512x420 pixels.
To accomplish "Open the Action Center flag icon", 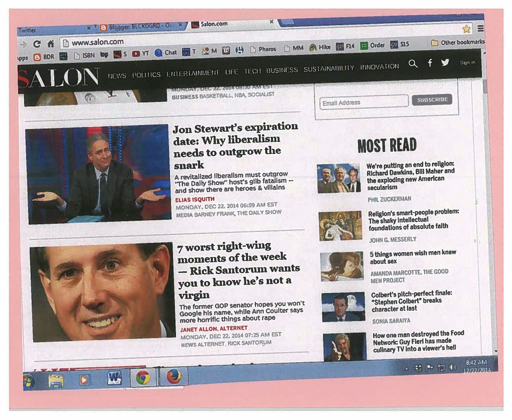I will coord(429,368).
